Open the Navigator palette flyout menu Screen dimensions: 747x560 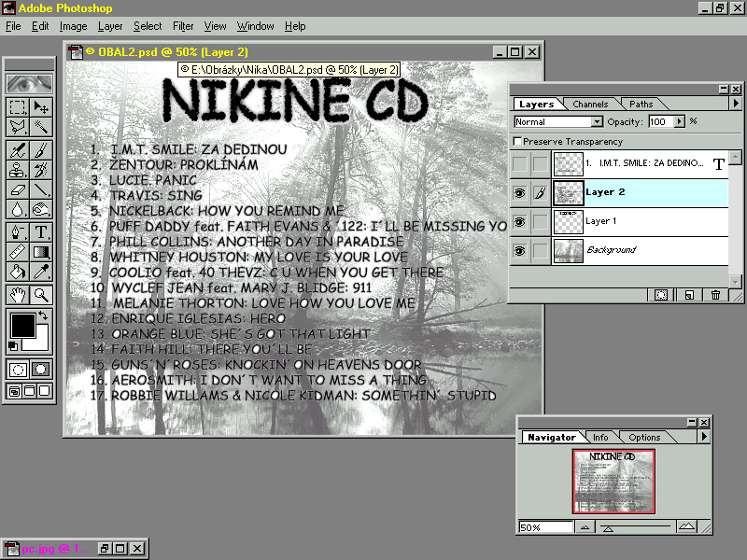(704, 437)
